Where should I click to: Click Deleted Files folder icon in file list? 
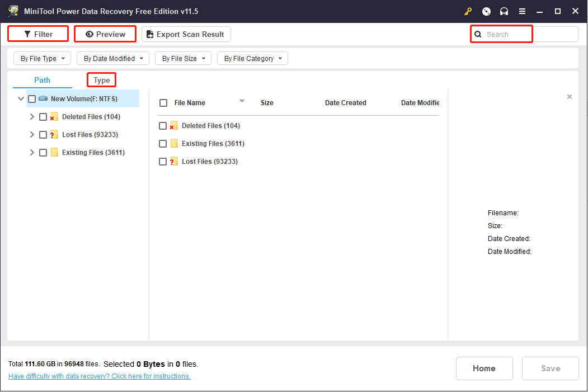tap(173, 126)
